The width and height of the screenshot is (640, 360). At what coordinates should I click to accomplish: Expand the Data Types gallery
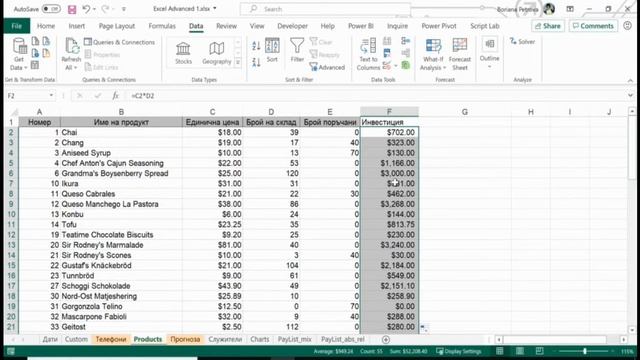238,62
